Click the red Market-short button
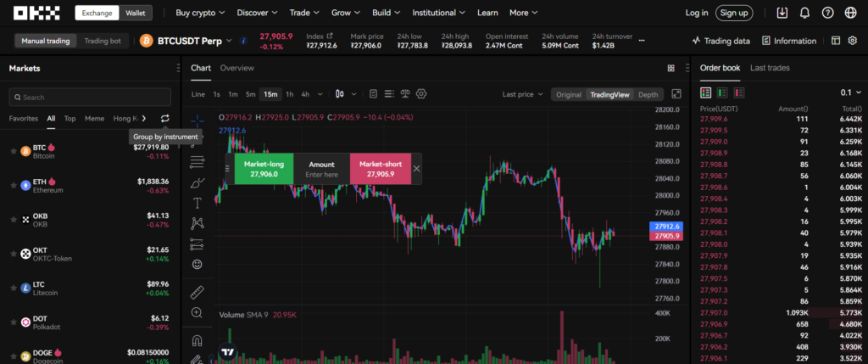Viewport: 868px width, 364px height. pyautogui.click(x=381, y=169)
